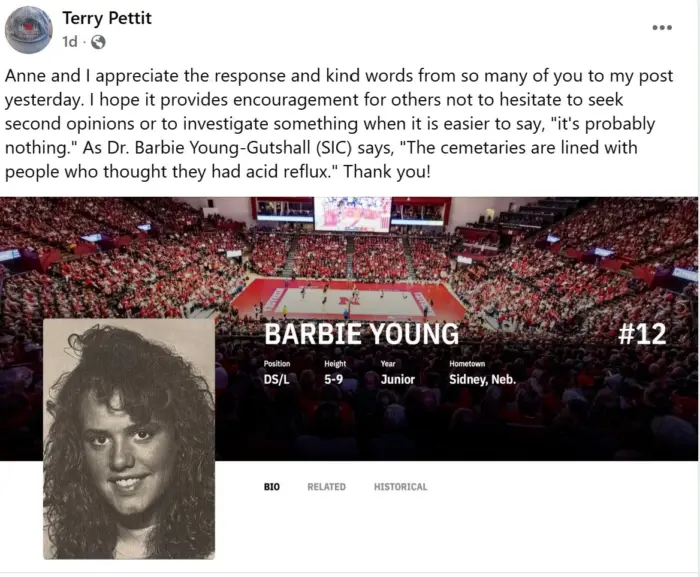Switch to the BIO tab
This screenshot has height=577, width=700.
271,487
